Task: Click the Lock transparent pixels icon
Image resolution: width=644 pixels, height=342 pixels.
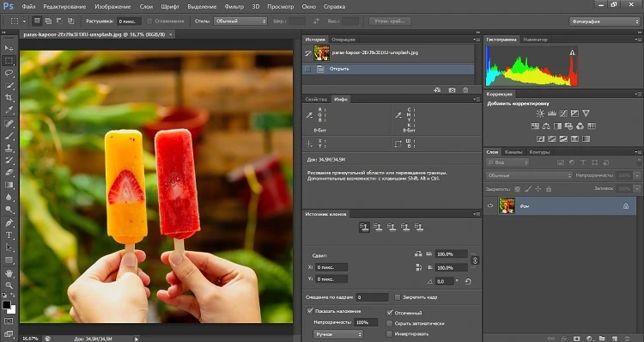Action: tap(518, 189)
